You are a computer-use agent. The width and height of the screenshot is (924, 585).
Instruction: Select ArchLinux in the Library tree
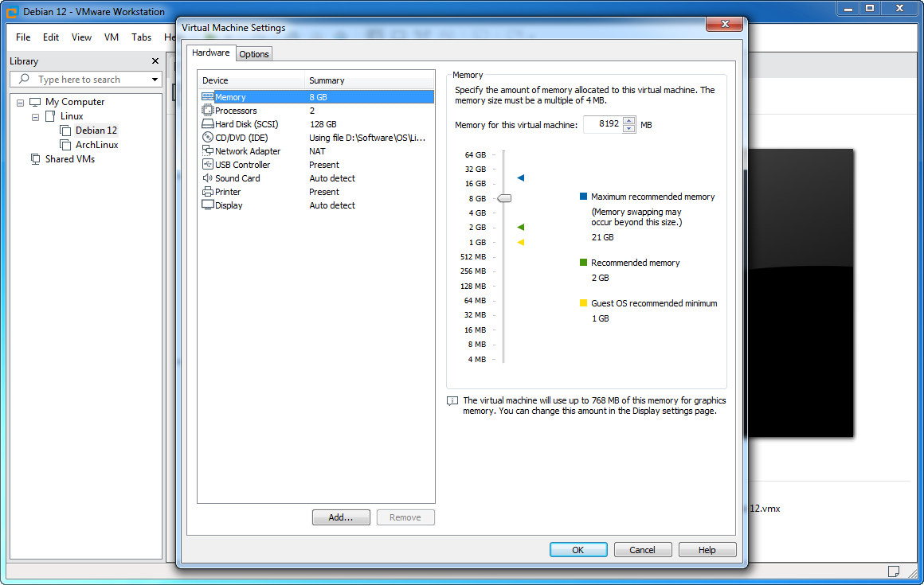click(x=96, y=145)
